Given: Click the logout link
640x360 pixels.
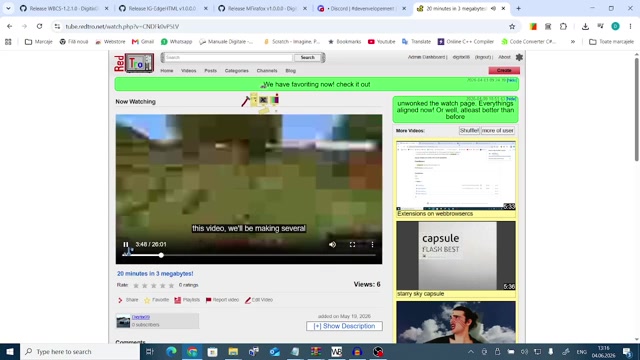Looking at the screenshot, I should (x=483, y=57).
